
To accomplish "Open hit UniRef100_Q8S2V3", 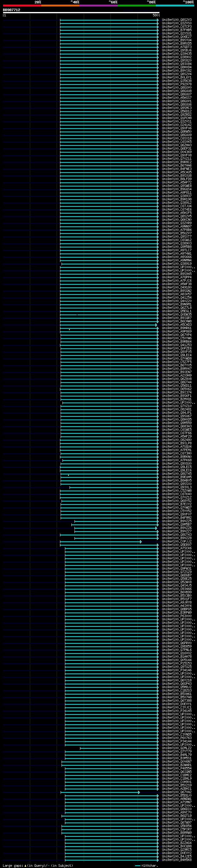I will tap(177, 20).
